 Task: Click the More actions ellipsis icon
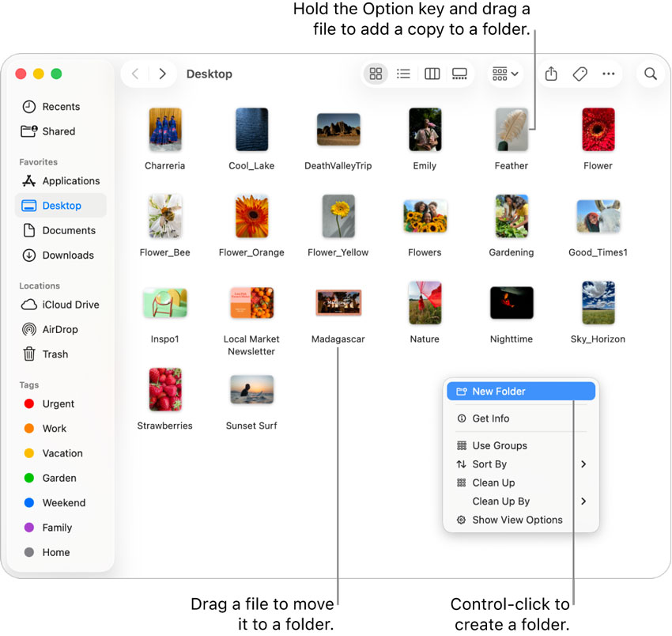coord(608,74)
